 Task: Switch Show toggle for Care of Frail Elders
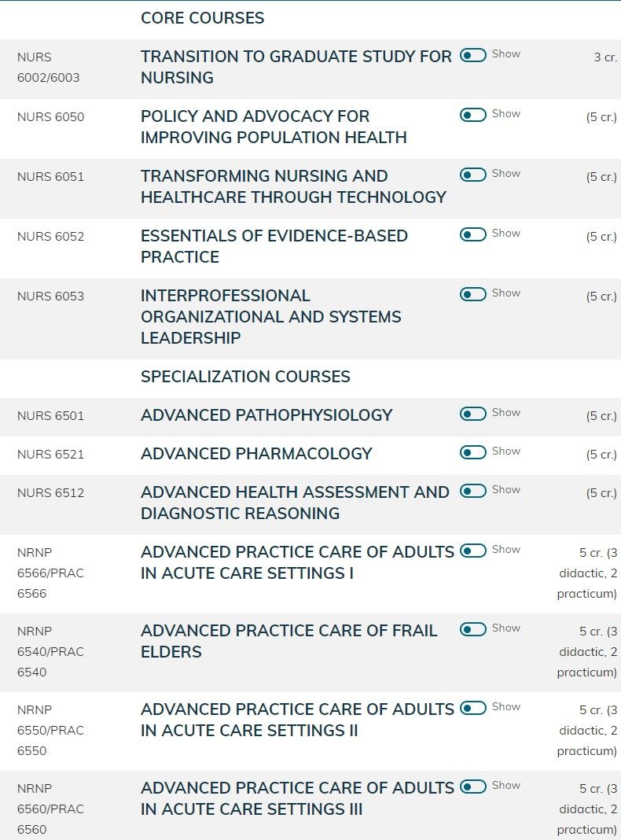click(x=473, y=629)
